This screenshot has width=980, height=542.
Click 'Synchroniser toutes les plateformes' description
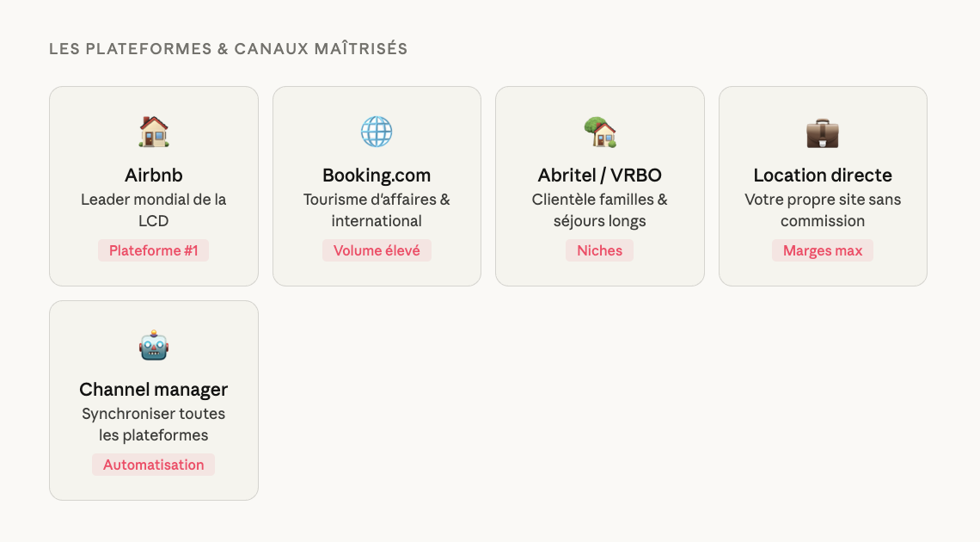tap(154, 424)
